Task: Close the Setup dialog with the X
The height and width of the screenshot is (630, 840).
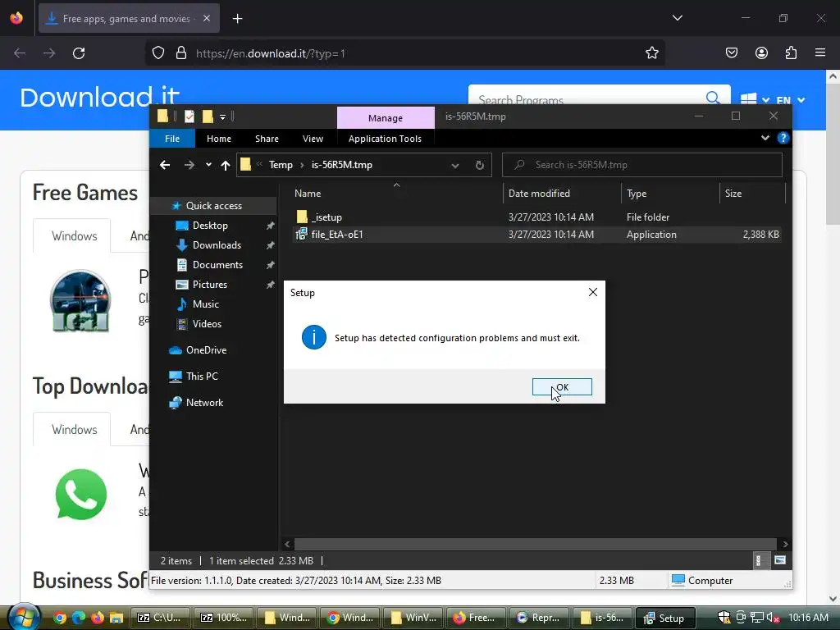Action: (592, 292)
